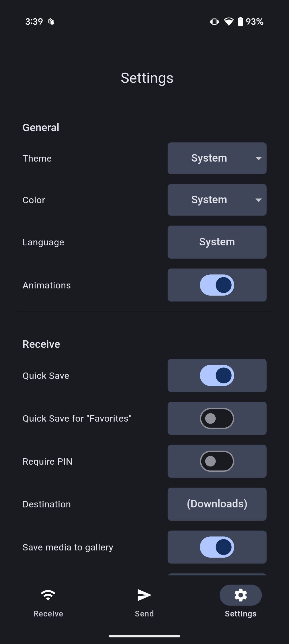Tap the battery status icon

pyautogui.click(x=240, y=22)
